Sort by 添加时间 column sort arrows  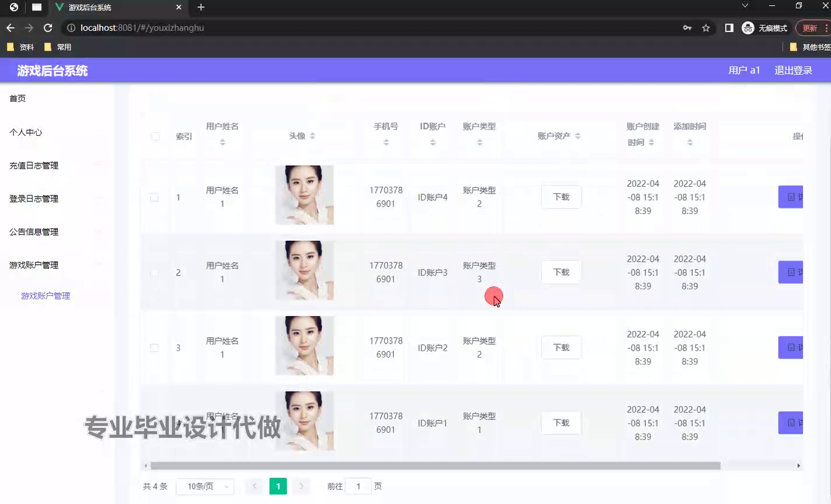coord(690,142)
